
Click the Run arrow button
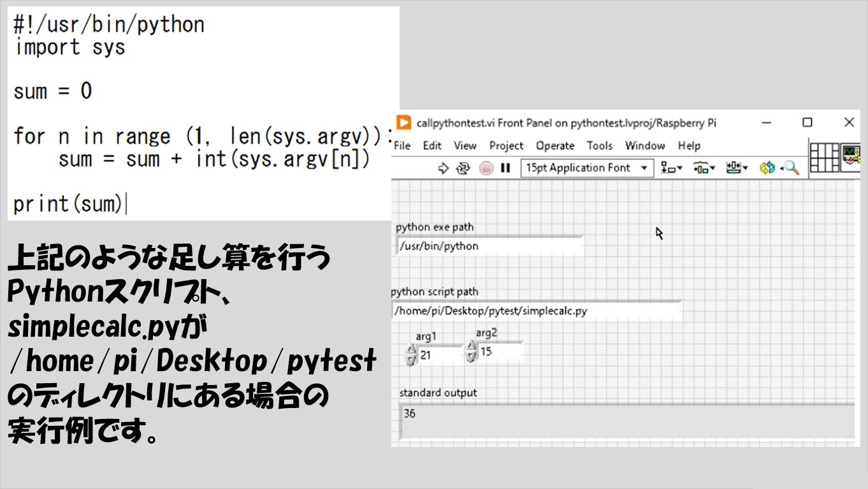coord(444,168)
